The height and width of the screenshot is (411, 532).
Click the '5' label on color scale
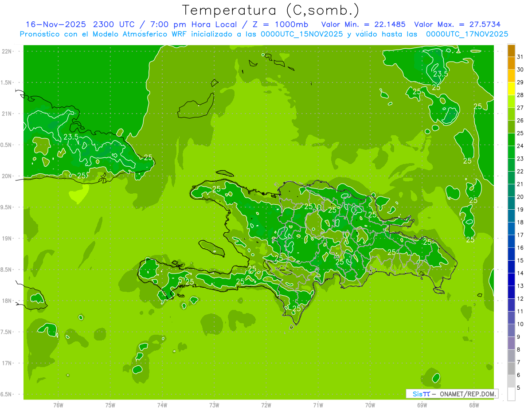click(x=519, y=388)
